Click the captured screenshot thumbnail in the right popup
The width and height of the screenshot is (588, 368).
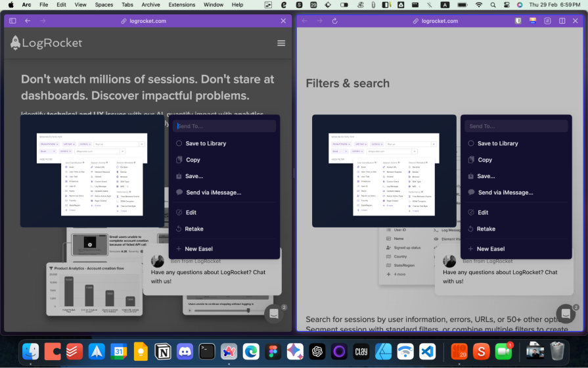[x=384, y=171]
